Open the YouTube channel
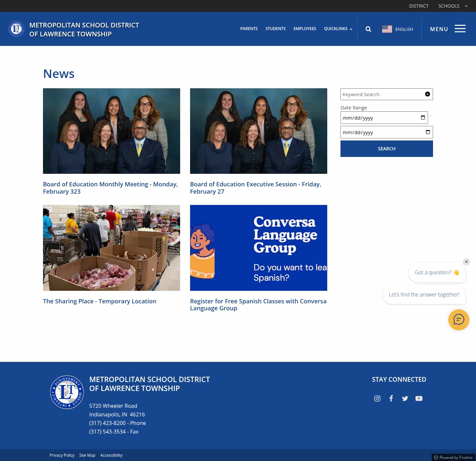Image resolution: width=476 pixels, height=461 pixels. click(419, 399)
